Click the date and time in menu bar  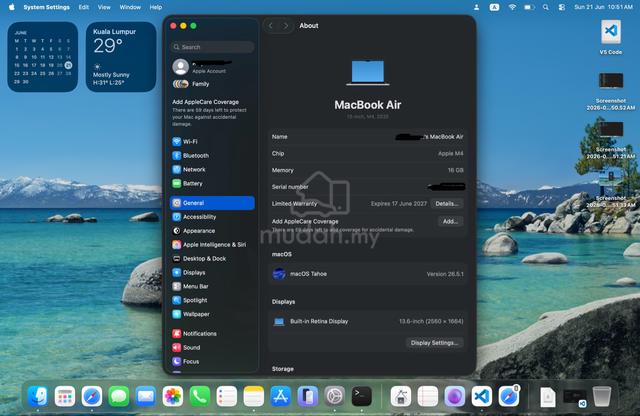click(x=603, y=7)
